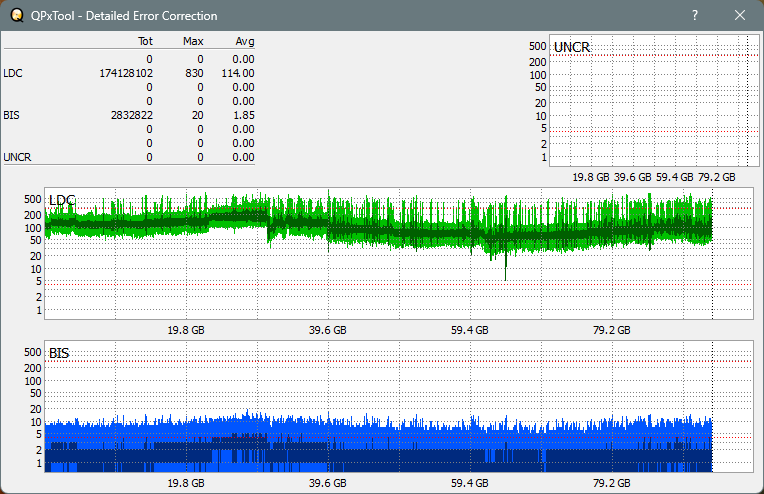Click 19.8 GB label under LDC graph
The width and height of the screenshot is (764, 494).
click(186, 330)
